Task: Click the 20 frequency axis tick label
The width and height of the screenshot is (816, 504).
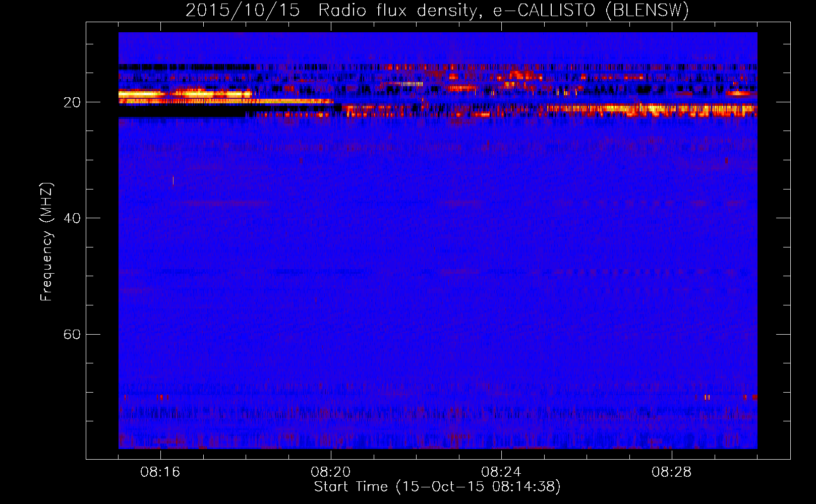Action: tap(72, 102)
